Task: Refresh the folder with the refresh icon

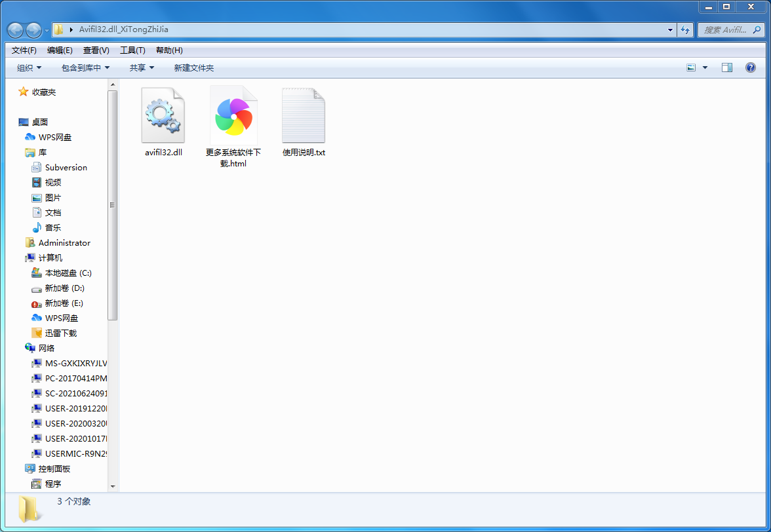Action: click(x=685, y=29)
